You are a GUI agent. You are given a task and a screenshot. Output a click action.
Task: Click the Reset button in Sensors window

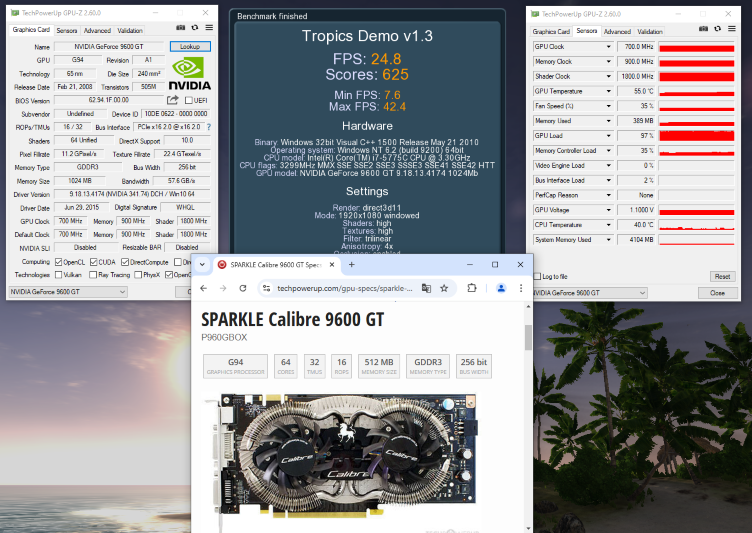[722, 276]
